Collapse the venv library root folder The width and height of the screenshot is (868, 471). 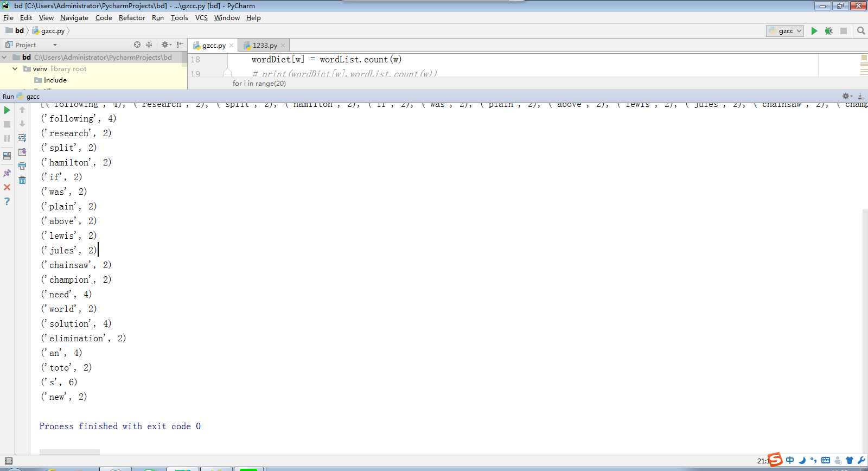click(15, 69)
